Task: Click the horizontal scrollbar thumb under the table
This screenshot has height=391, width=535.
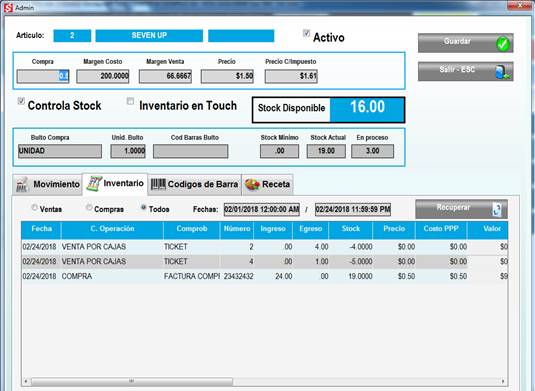Action: pos(132,381)
